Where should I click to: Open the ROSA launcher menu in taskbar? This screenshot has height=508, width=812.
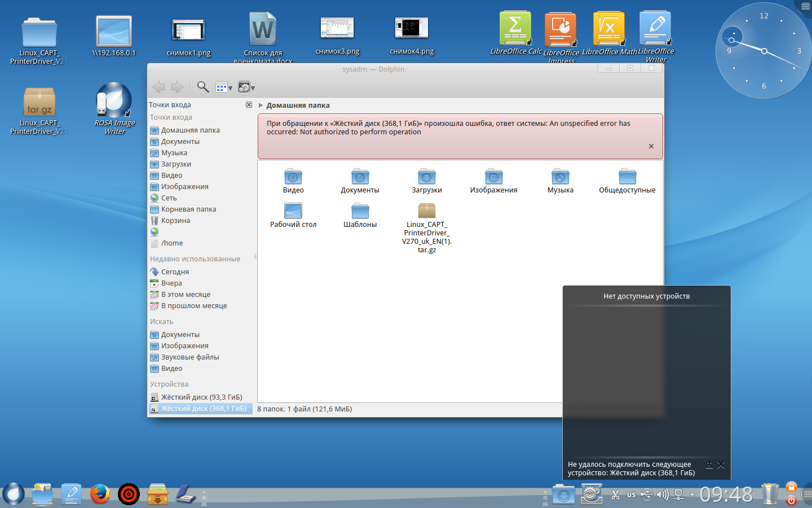(13, 494)
